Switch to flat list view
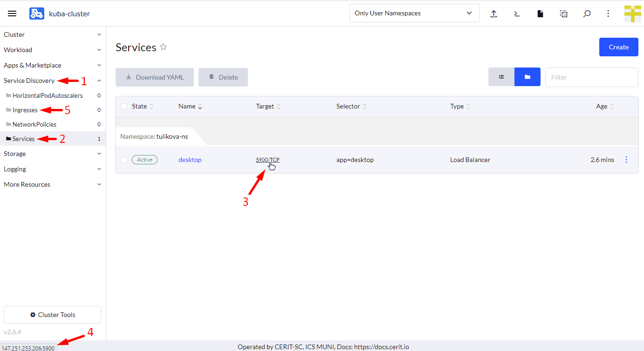The image size is (644, 351). click(x=501, y=77)
